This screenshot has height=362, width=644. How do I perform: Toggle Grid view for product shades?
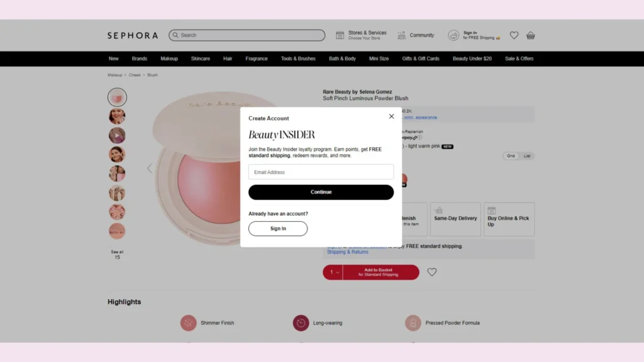click(511, 156)
